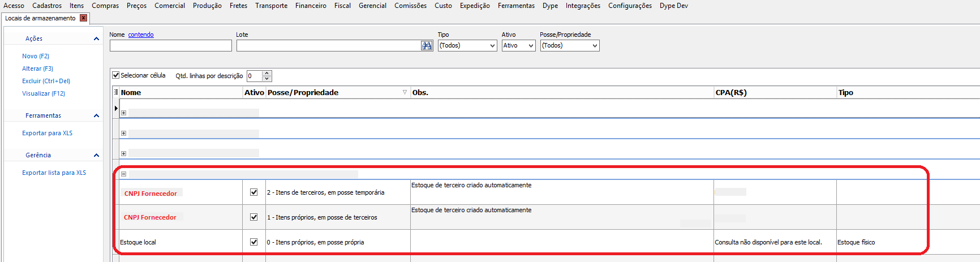Toggle Ativo checkbox in the Estoque local row
This screenshot has width=980, height=262.
[254, 242]
